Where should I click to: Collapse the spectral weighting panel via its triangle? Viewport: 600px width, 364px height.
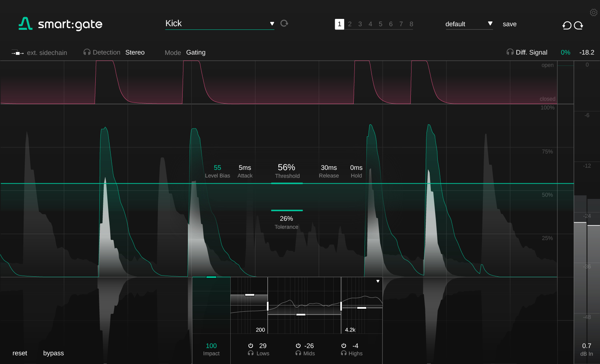pos(378,281)
